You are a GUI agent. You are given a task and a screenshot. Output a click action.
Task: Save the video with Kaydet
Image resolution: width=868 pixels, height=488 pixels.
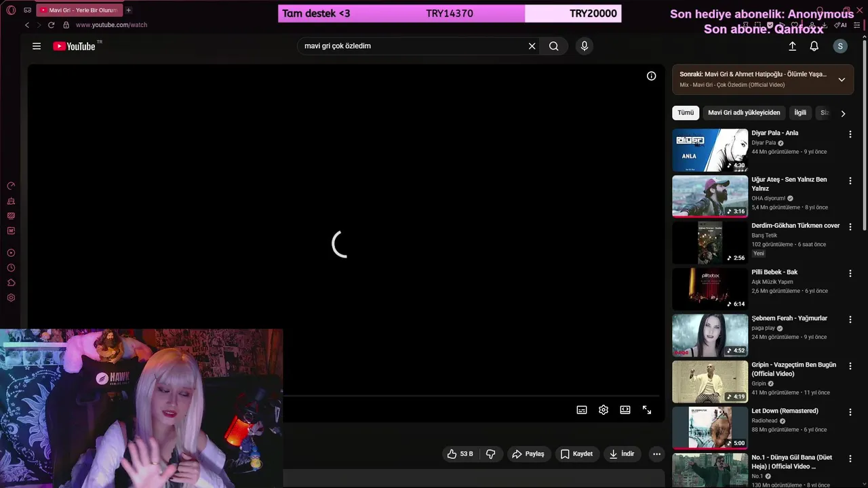(x=576, y=454)
